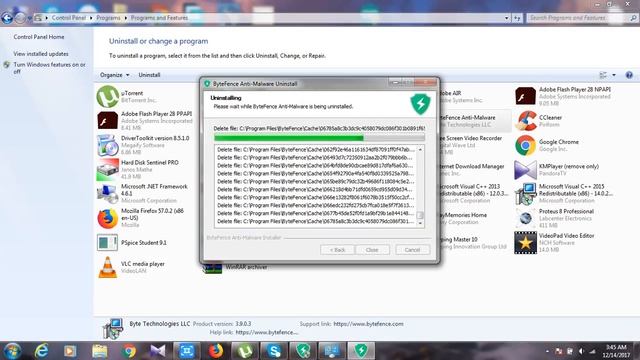Click the uninstall log scrollbar up arrow
Screen dimensions: 640x360
point(420,150)
